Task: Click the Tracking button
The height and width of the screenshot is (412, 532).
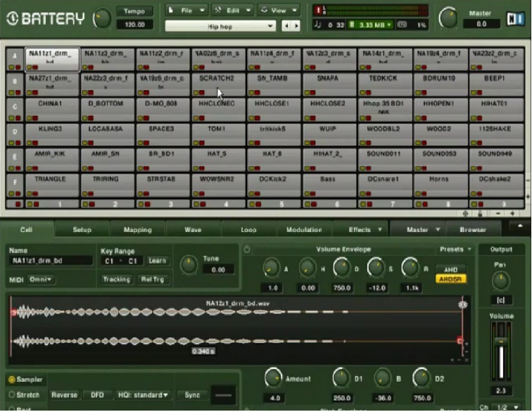Action: (x=116, y=279)
